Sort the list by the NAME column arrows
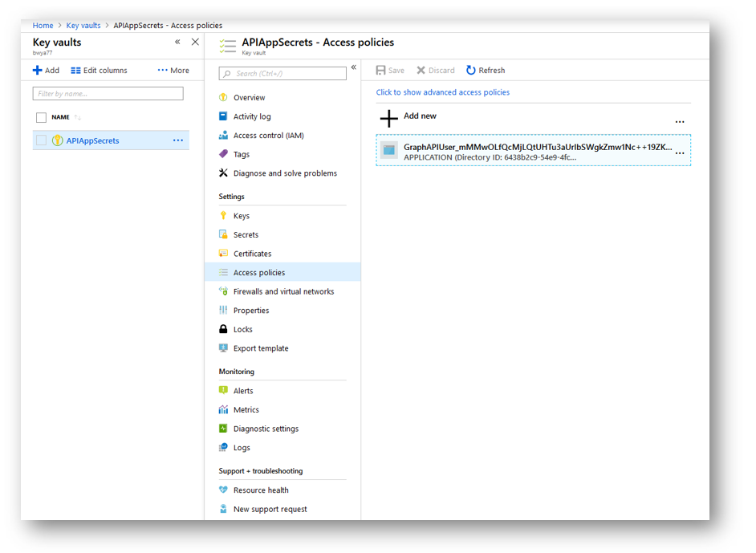The height and width of the screenshot is (553, 756). pos(77,117)
